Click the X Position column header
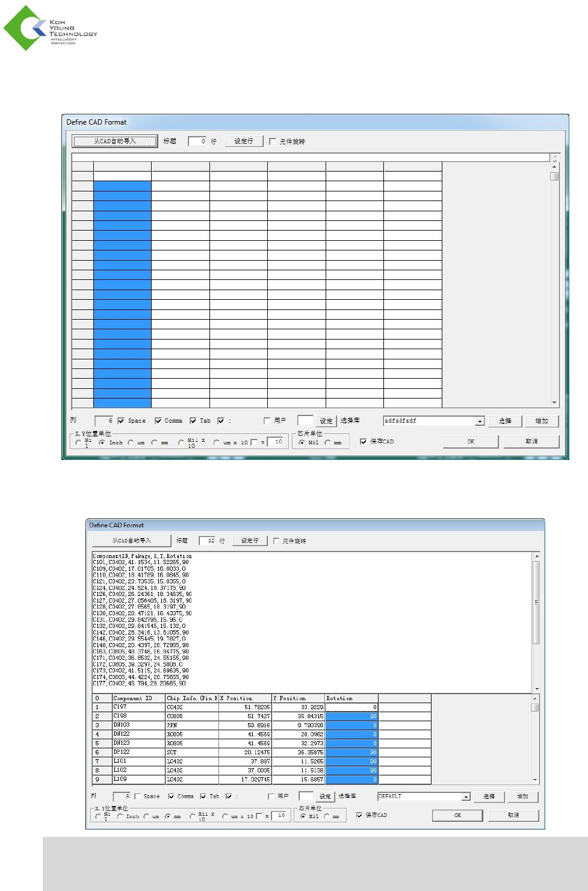The width and height of the screenshot is (588, 891). (x=245, y=698)
